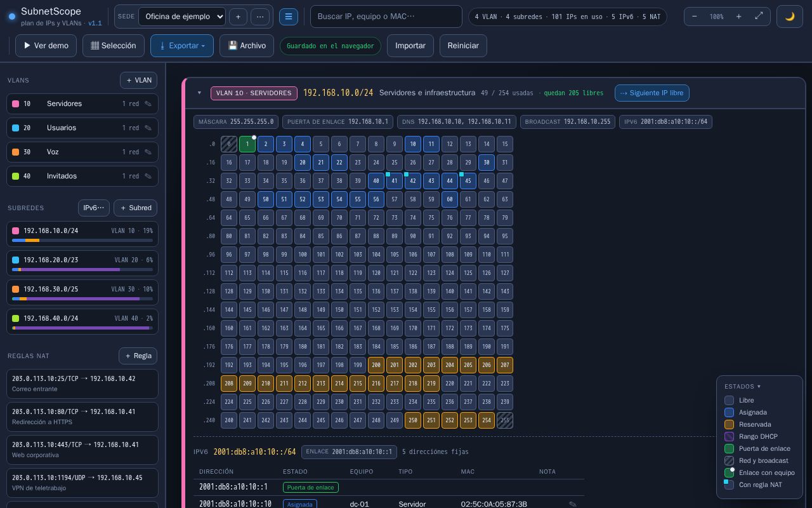Open the Correo entrante NAT rule
The image size is (812, 508).
point(82,384)
